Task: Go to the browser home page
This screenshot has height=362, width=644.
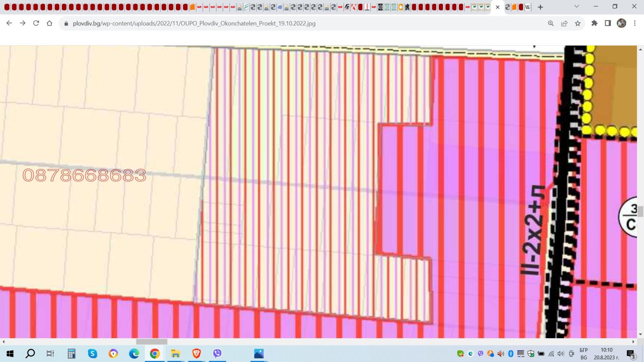Action: click(50, 23)
